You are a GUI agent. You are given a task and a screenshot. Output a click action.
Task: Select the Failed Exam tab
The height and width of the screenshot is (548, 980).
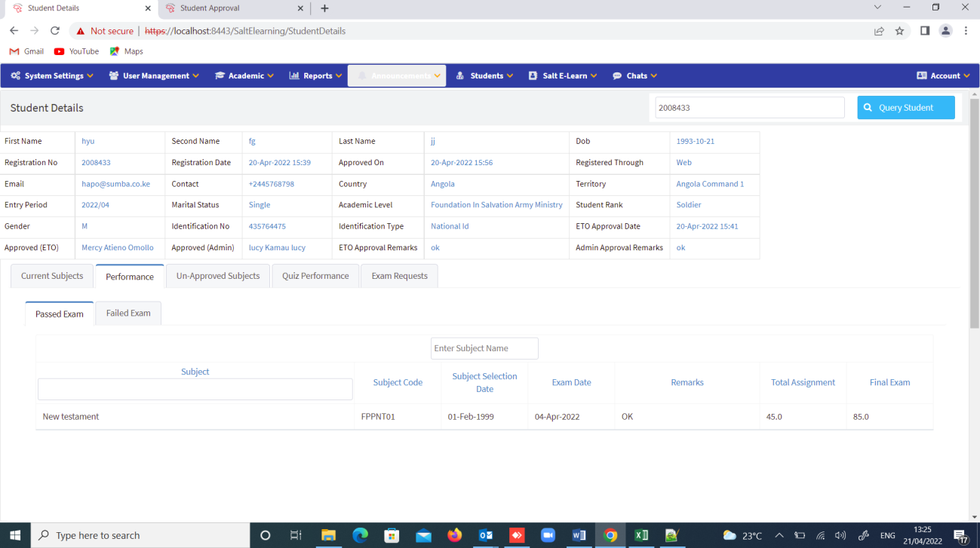[x=128, y=313]
